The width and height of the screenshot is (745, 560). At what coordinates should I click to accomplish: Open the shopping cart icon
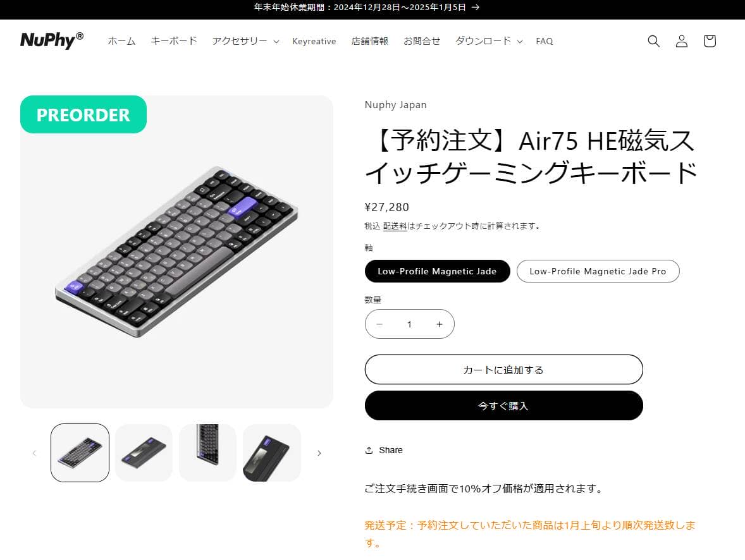pos(710,41)
